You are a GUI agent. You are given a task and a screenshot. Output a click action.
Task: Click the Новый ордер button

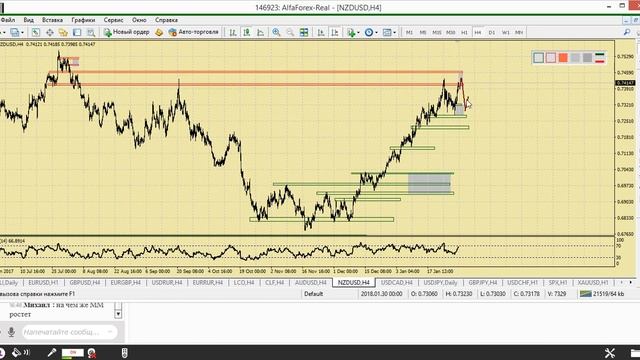(x=127, y=32)
